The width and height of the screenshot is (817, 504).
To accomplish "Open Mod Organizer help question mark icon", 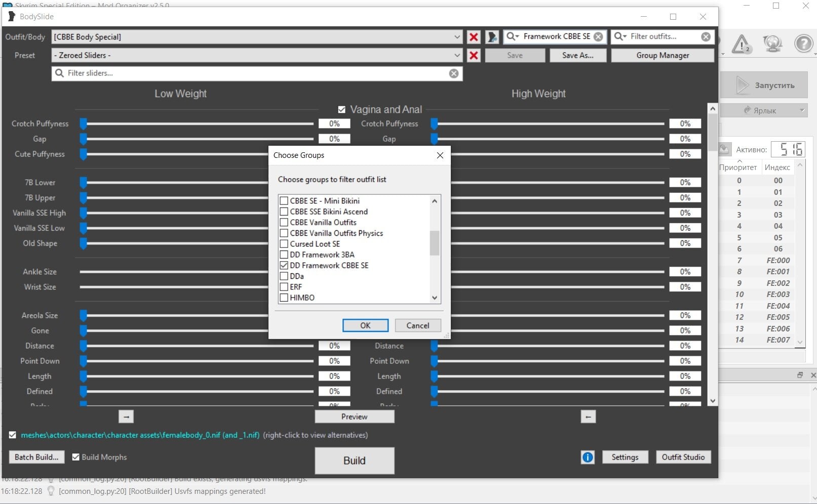I will [x=803, y=44].
